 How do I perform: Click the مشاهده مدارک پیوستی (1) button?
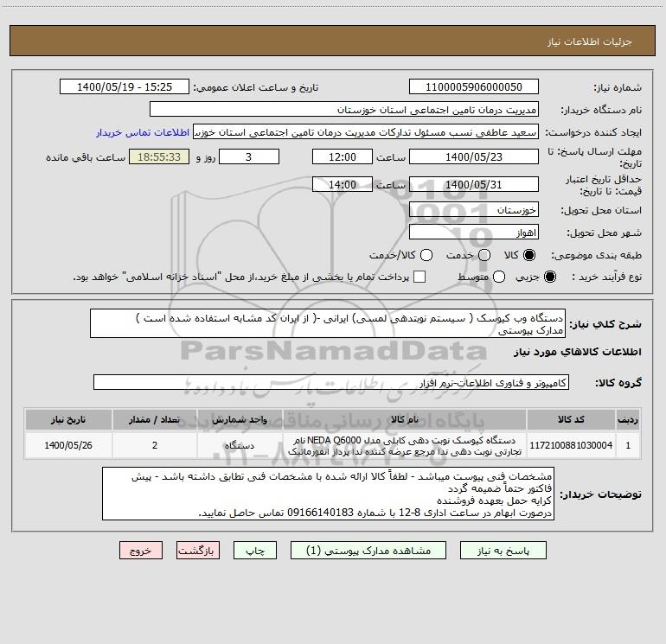(x=368, y=551)
